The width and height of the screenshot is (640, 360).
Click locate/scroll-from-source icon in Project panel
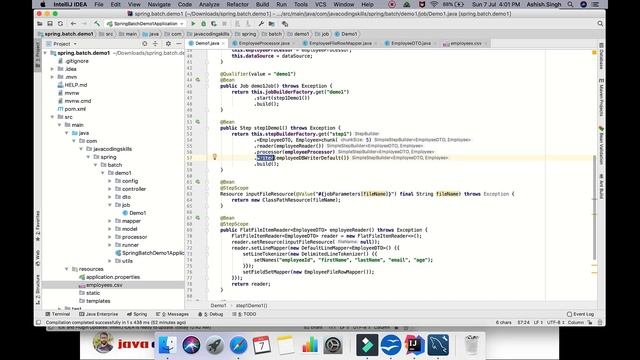(x=144, y=44)
